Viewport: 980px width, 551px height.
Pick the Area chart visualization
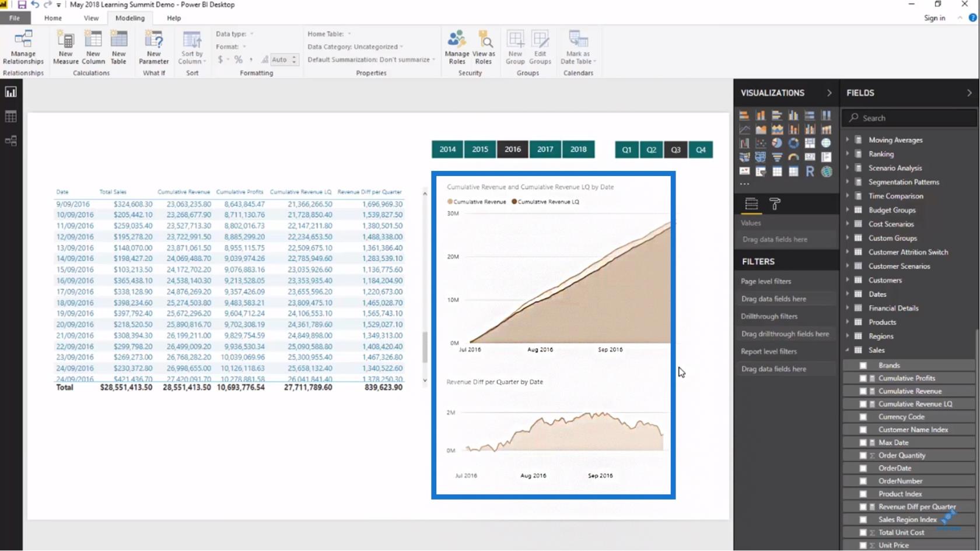761,129
